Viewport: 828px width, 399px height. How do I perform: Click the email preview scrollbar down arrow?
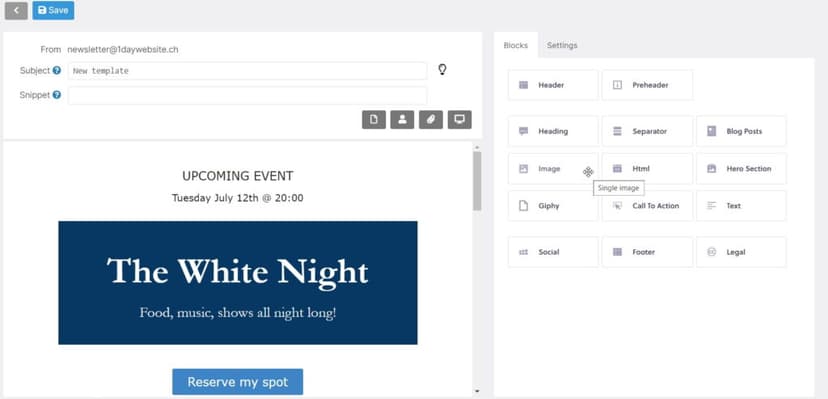point(477,392)
